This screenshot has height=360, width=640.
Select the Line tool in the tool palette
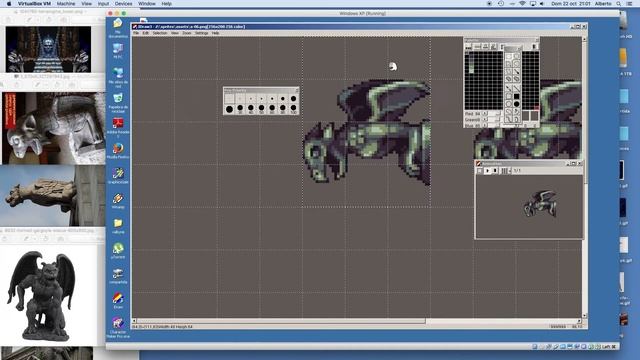517,88
